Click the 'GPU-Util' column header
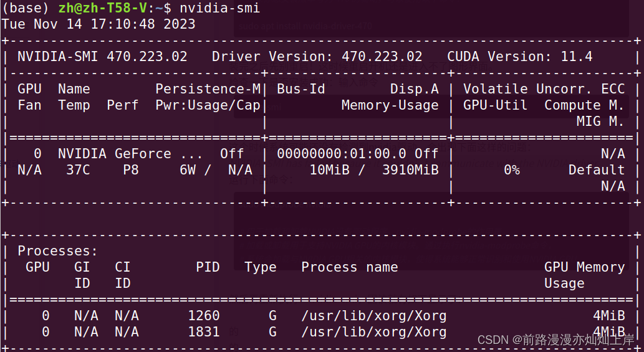The width and height of the screenshot is (644, 352). coord(496,105)
